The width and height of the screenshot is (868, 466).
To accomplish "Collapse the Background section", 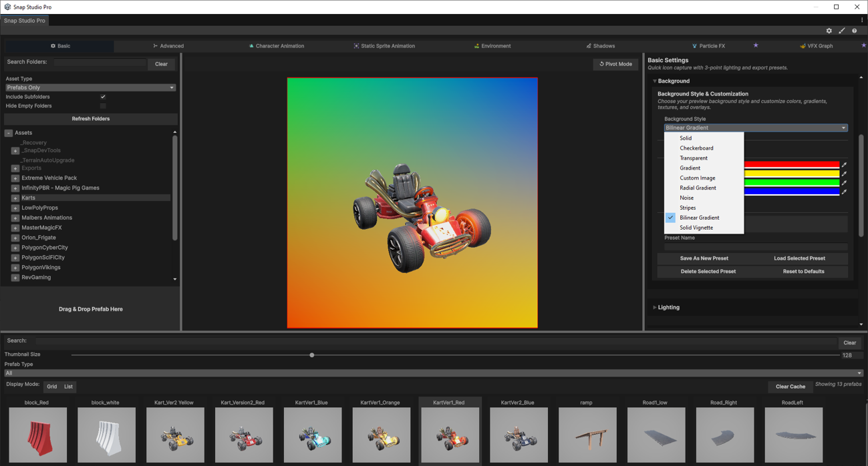I will point(654,81).
